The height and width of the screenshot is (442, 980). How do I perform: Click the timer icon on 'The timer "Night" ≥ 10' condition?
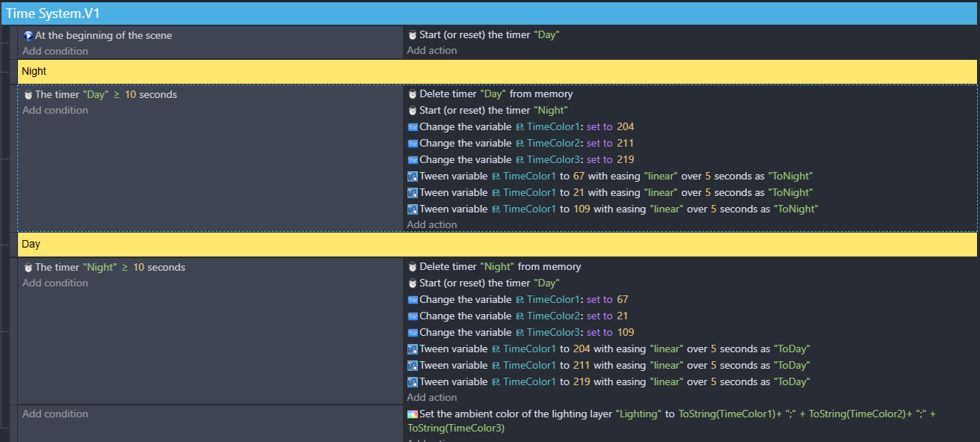pos(28,268)
